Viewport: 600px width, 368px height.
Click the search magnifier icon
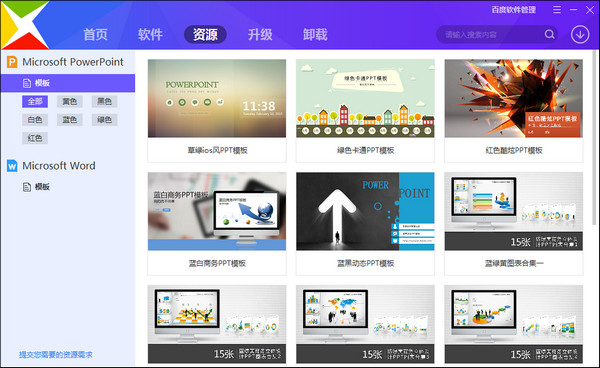point(549,34)
